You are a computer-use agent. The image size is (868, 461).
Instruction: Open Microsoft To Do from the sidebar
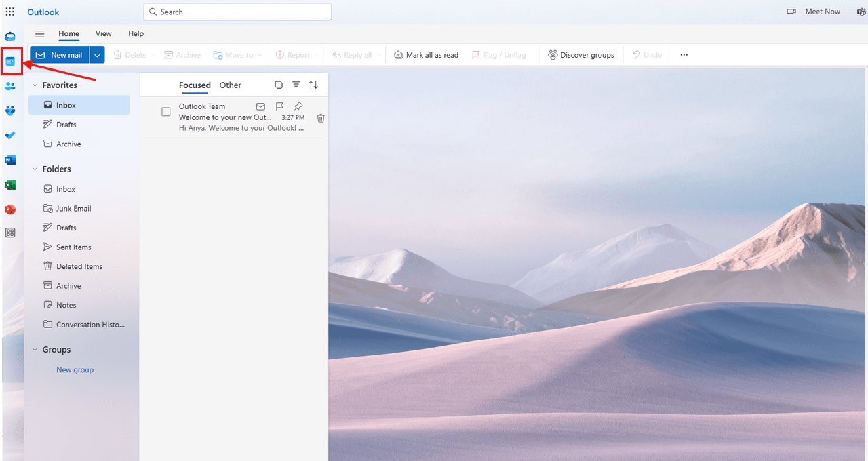pyautogui.click(x=10, y=136)
